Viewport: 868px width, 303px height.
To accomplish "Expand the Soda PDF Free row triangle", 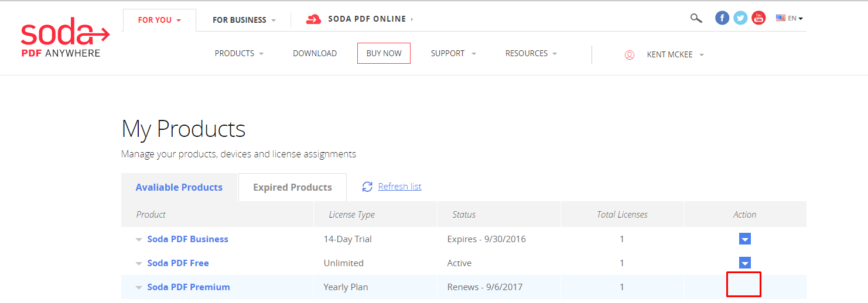I will click(x=139, y=263).
